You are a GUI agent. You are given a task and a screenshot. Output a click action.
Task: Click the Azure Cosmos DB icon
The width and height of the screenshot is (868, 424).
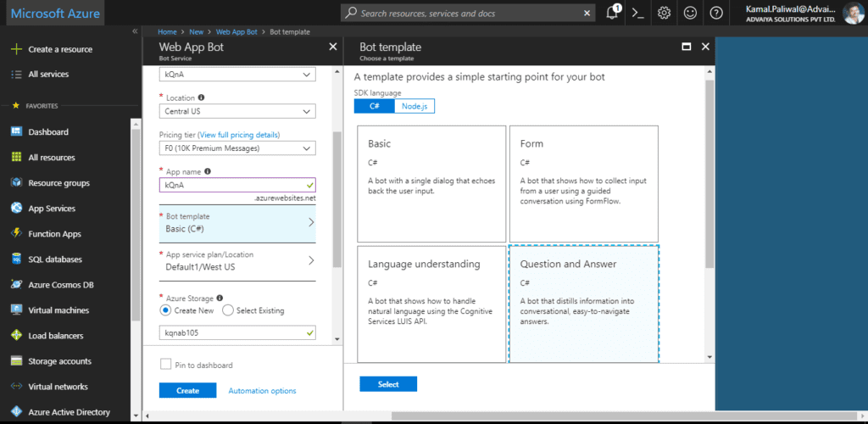(x=17, y=285)
